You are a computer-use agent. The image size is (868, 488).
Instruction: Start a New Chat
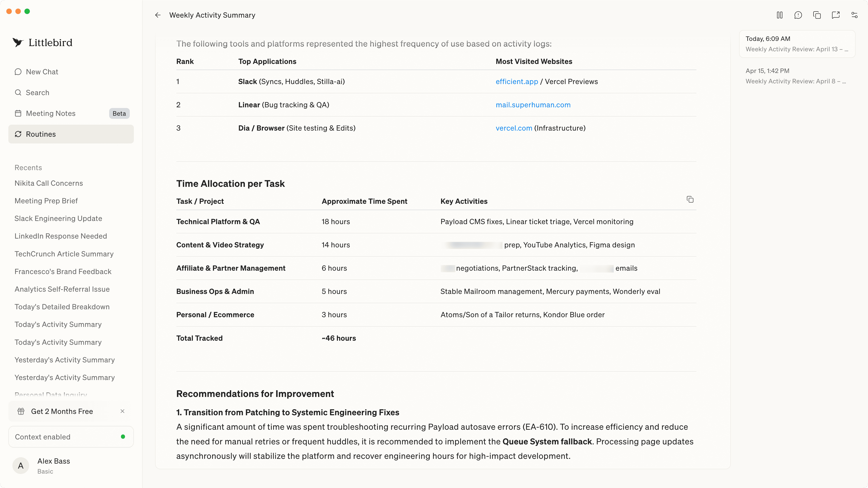pyautogui.click(x=42, y=72)
